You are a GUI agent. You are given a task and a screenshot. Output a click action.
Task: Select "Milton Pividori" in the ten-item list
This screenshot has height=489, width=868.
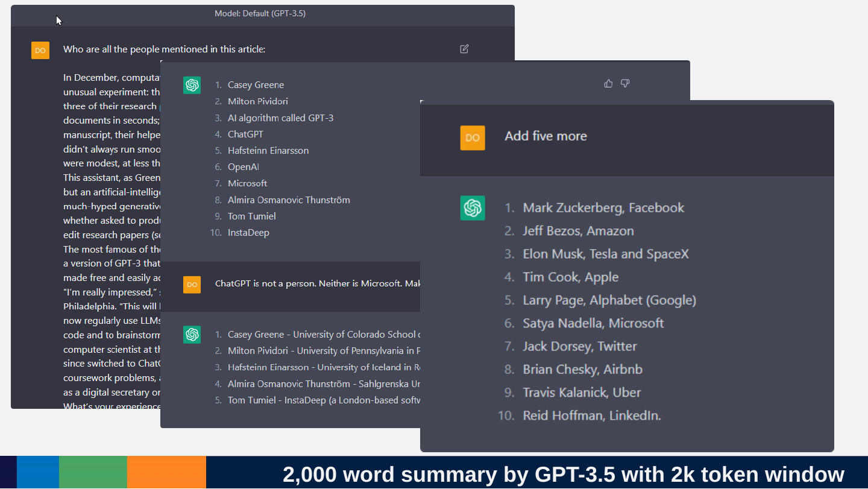(258, 101)
